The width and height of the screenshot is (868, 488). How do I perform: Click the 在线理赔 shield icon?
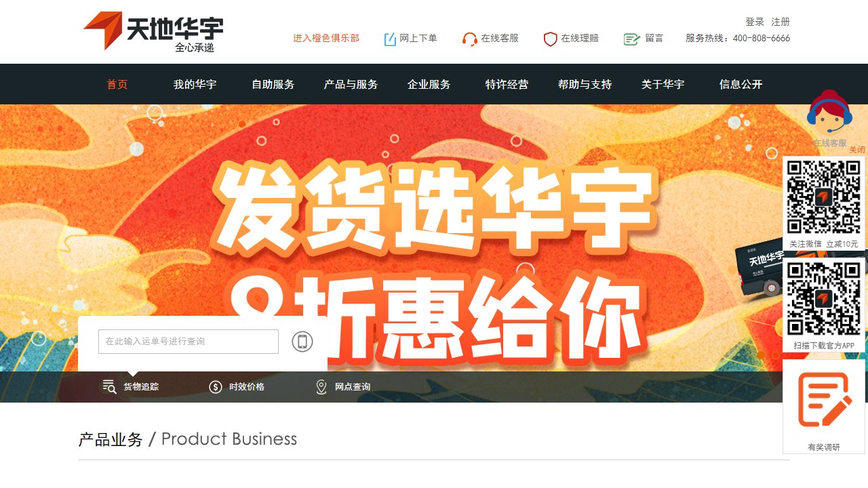(551, 39)
